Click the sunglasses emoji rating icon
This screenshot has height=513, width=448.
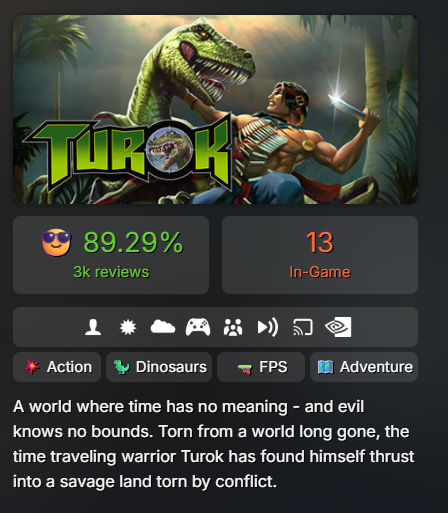pos(56,242)
